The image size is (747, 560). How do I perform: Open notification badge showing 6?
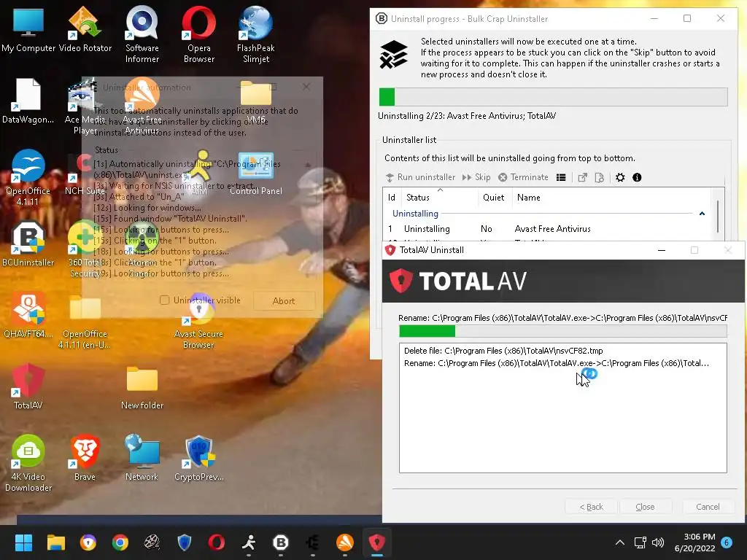click(727, 542)
